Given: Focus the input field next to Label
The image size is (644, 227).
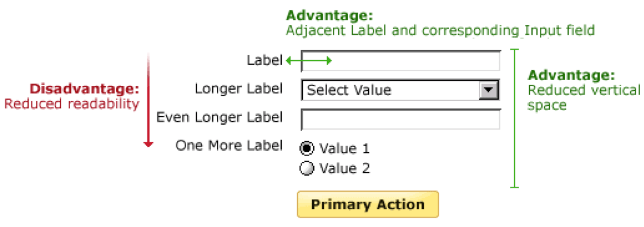Looking at the screenshot, I should tap(401, 60).
